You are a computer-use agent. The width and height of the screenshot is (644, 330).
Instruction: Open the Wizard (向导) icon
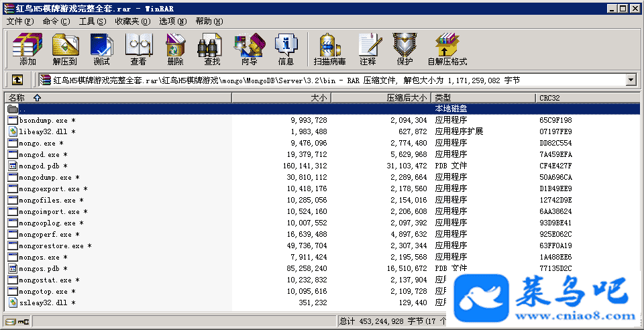point(250,49)
